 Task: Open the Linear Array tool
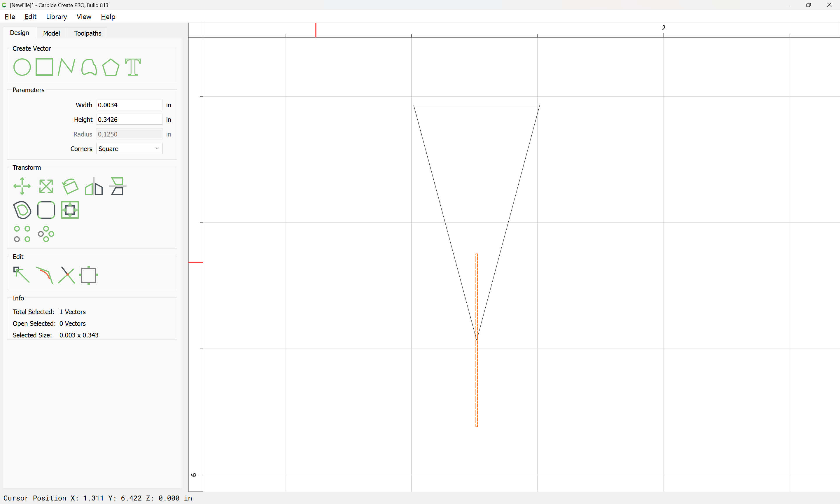coord(22,234)
